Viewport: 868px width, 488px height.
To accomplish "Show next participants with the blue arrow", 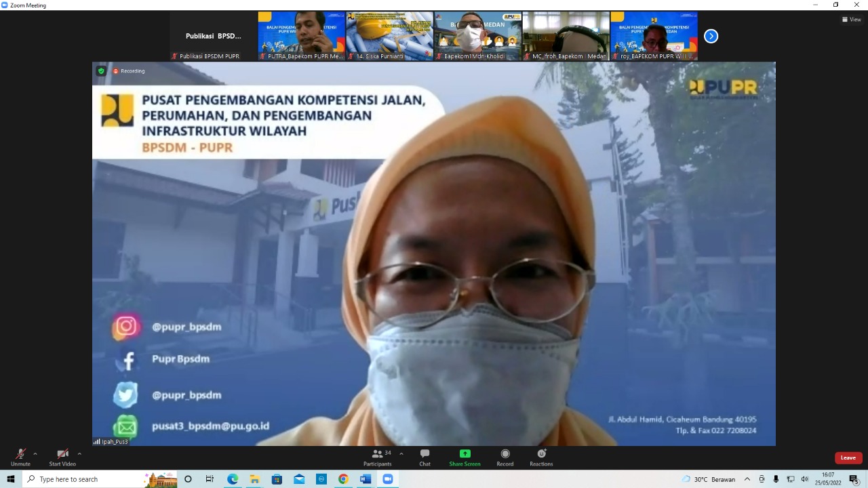I will [x=711, y=36].
